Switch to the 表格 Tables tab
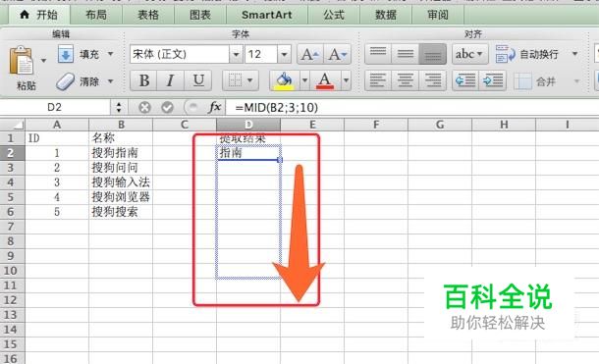Screen dimensions: 599x364 coord(148,15)
